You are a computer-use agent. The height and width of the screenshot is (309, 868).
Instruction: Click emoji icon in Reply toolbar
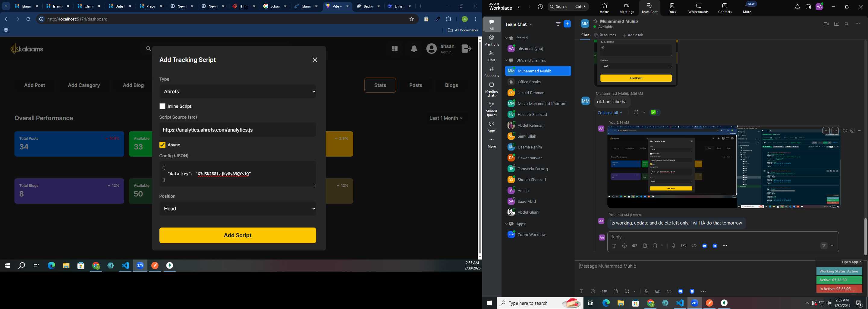(x=624, y=246)
